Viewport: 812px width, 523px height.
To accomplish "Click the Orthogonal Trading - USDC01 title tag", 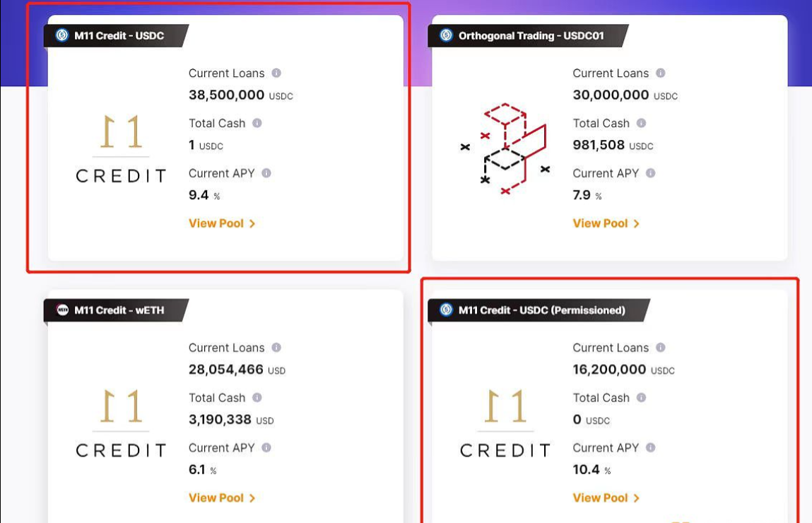I will [x=531, y=35].
